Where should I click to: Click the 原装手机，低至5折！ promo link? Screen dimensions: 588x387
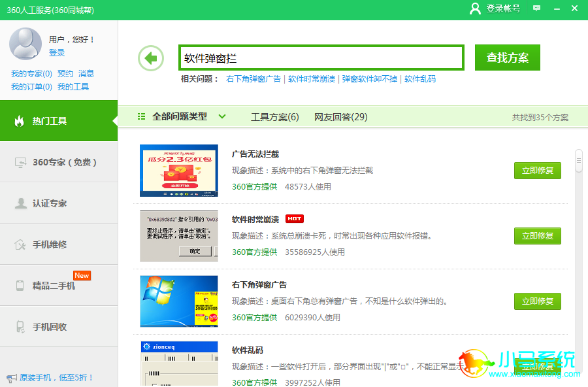(56, 378)
